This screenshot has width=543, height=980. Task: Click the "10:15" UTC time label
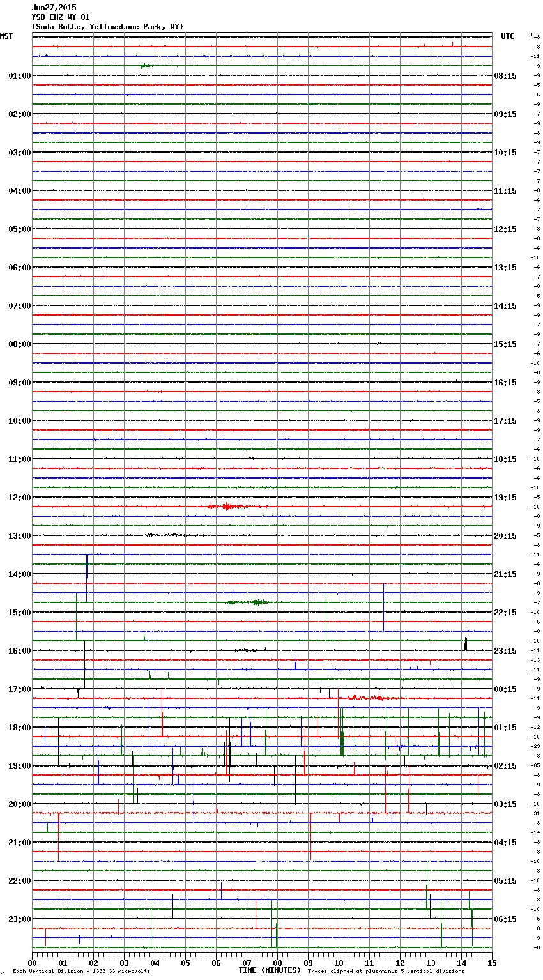tap(505, 153)
